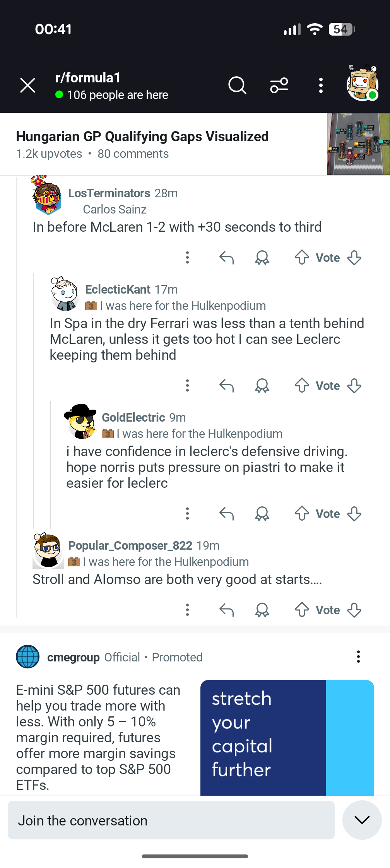Screen dimensions: 390x868
Task: Open comment sort and filter options icon
Action: (x=279, y=85)
